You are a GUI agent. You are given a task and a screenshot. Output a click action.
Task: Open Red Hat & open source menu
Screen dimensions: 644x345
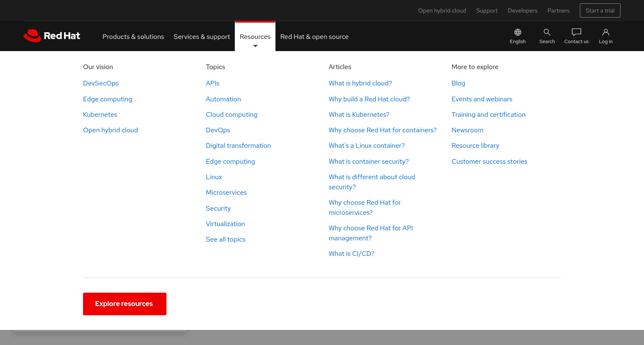314,37
